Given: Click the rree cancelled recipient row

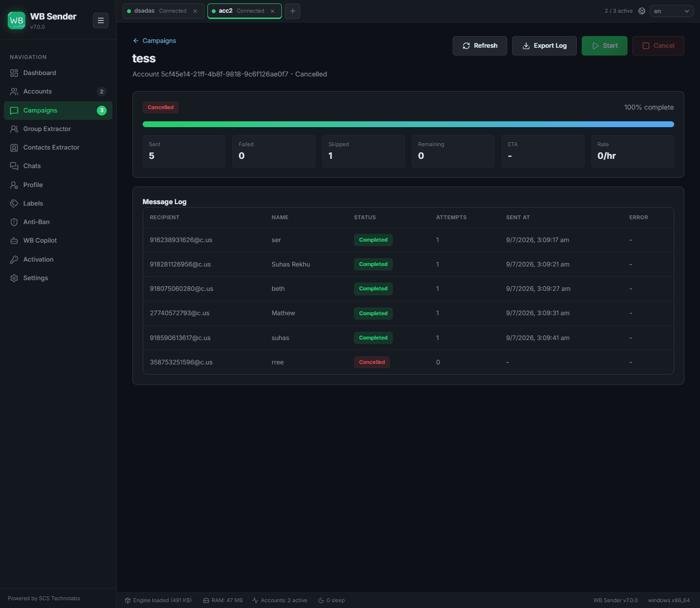Looking at the screenshot, I should coord(408,362).
